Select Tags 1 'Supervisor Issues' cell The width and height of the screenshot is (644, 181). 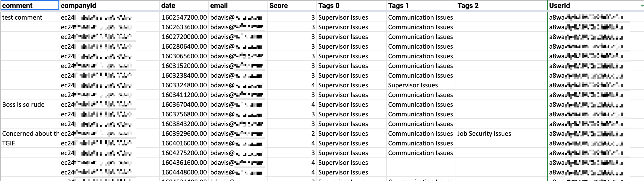coord(421,85)
